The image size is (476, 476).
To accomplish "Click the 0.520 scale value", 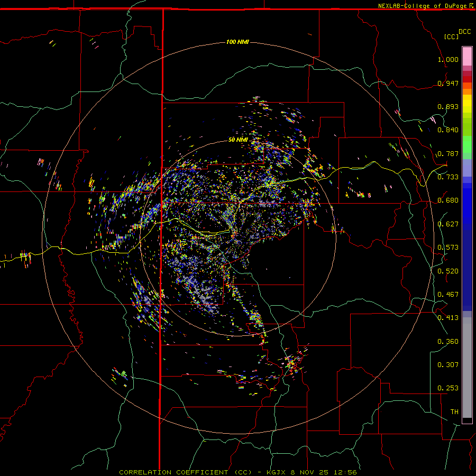I will (448, 271).
